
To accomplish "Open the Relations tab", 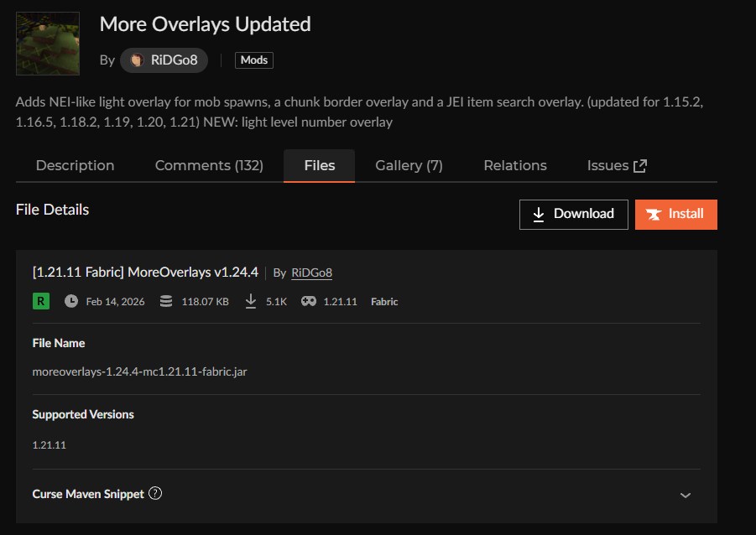I will (514, 165).
